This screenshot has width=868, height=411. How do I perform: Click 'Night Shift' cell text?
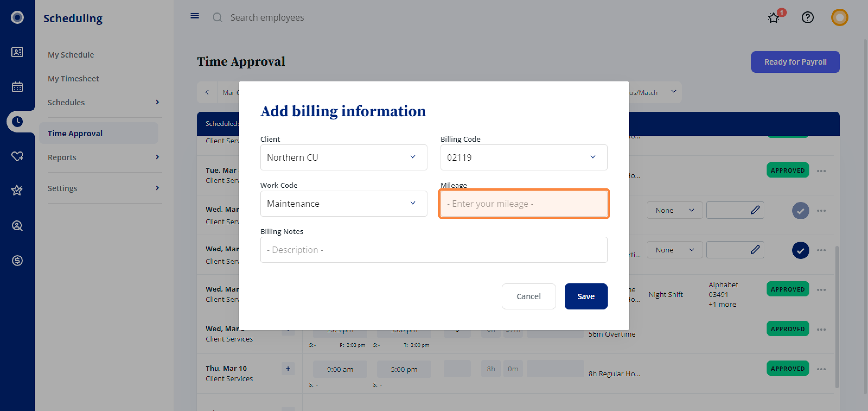[x=665, y=294]
